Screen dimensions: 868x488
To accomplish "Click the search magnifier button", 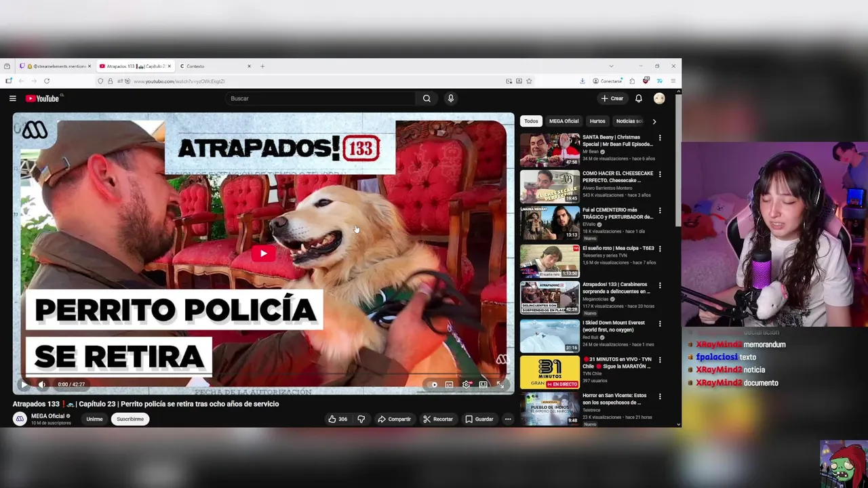I will tap(427, 98).
